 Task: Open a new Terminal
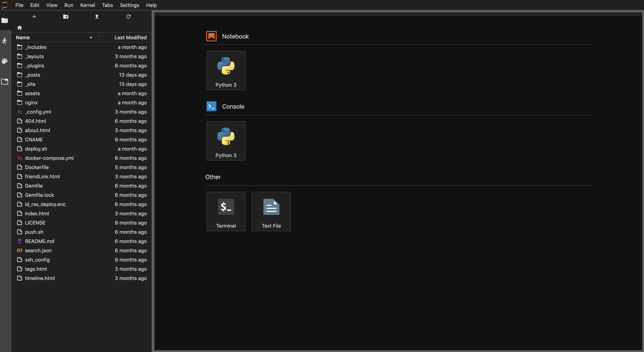[x=226, y=211]
